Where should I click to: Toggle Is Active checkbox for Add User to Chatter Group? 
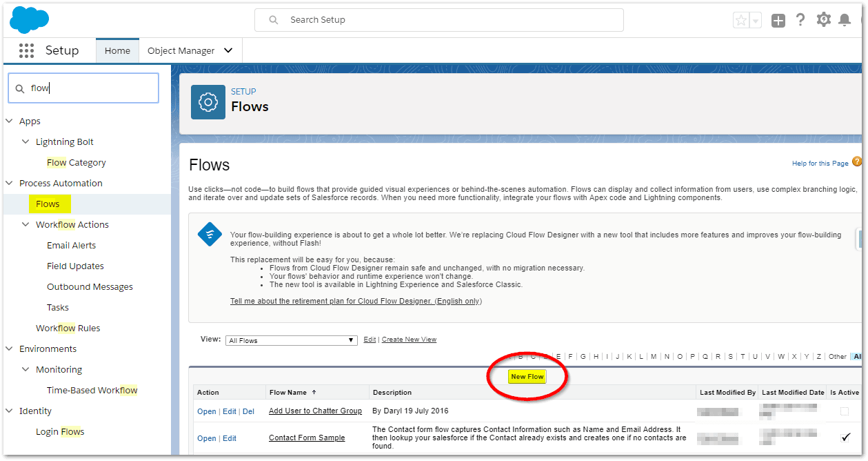pos(845,411)
